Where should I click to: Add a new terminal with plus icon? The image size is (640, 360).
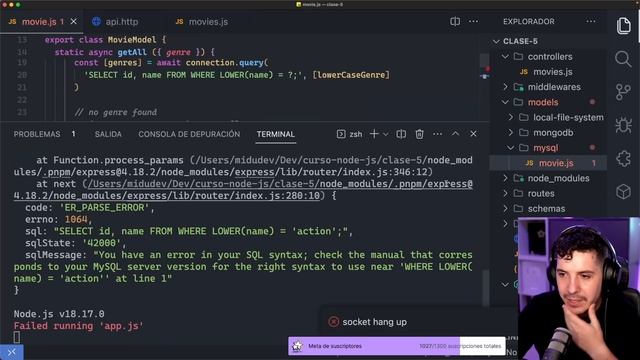[x=373, y=134]
